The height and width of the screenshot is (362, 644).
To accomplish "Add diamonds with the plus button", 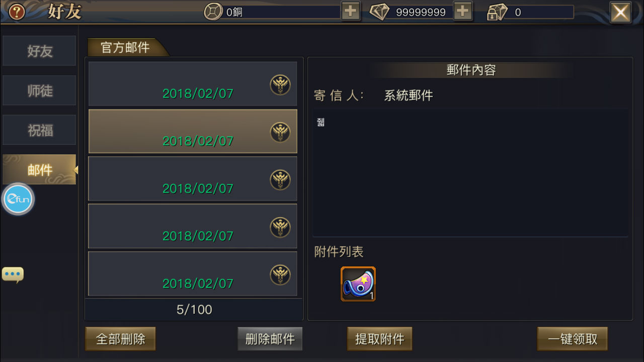I will pyautogui.click(x=462, y=11).
